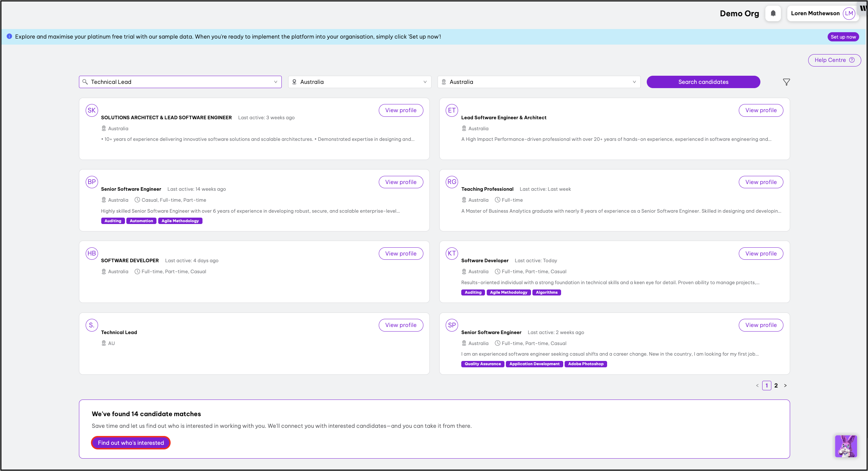Image resolution: width=868 pixels, height=471 pixels.
Task: Click the LM user avatar circle
Action: [849, 13]
